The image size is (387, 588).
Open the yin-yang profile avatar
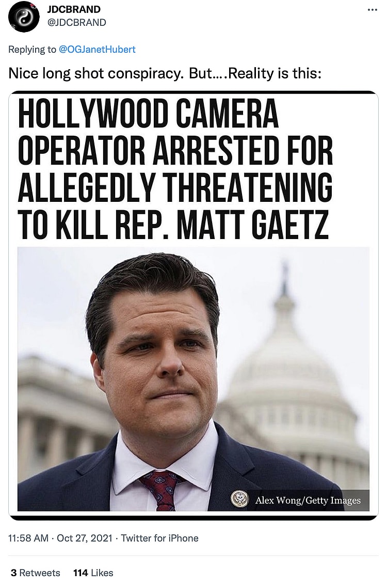coord(24,17)
